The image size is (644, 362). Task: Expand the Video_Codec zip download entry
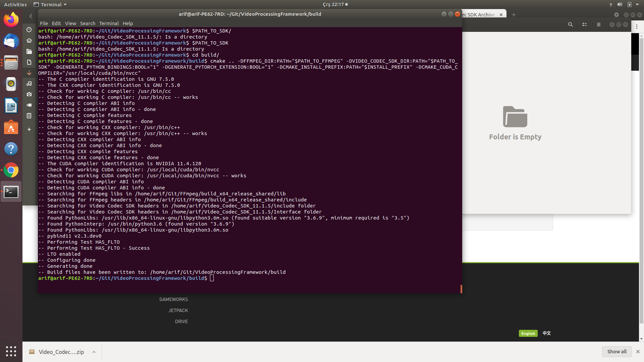pos(93,352)
